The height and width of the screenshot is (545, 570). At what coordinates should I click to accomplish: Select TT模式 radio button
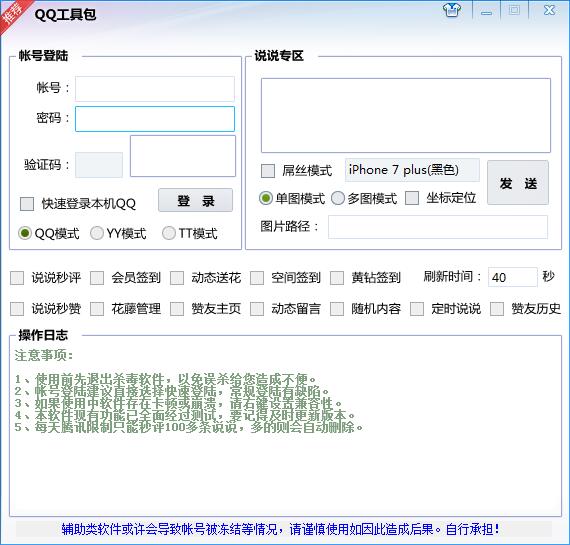[x=169, y=233]
